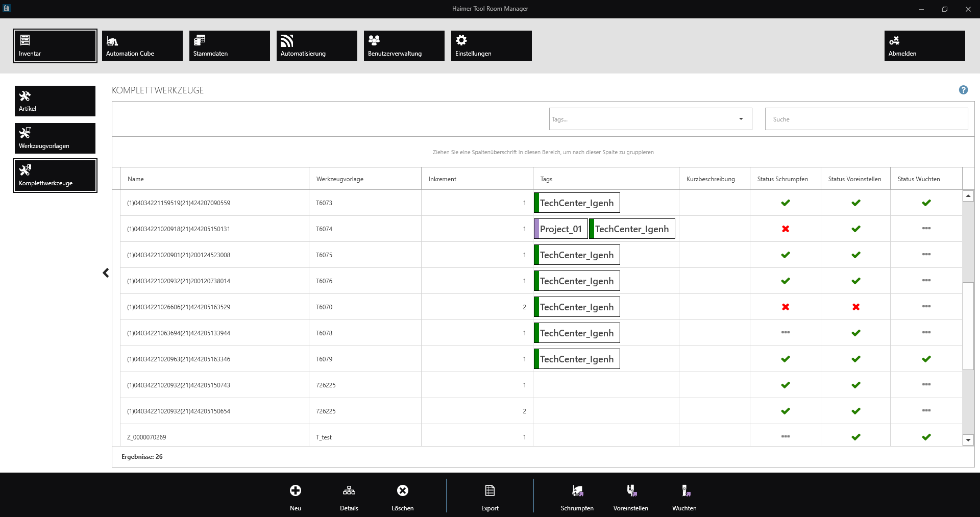Collapse the sidebar with left chevron
Viewport: 980px width, 517px height.
106,273
